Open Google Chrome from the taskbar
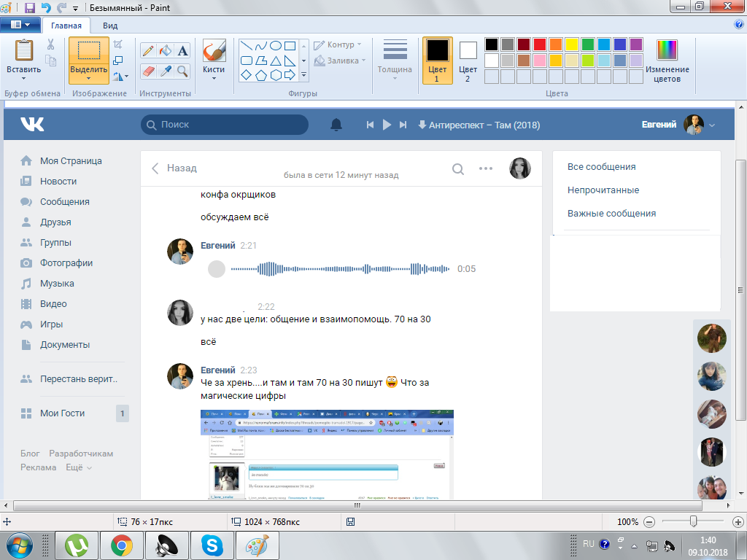This screenshot has width=747, height=560. (x=121, y=545)
